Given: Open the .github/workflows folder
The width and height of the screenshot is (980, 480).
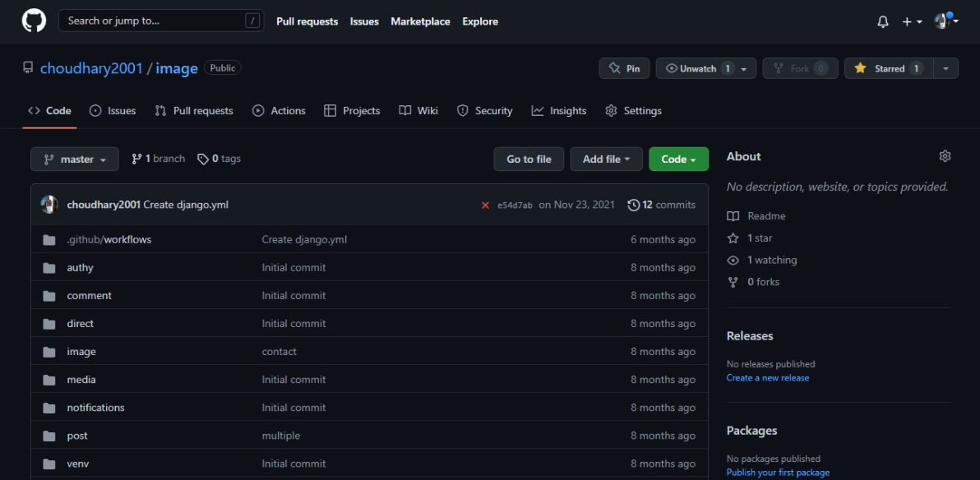Looking at the screenshot, I should click(109, 239).
